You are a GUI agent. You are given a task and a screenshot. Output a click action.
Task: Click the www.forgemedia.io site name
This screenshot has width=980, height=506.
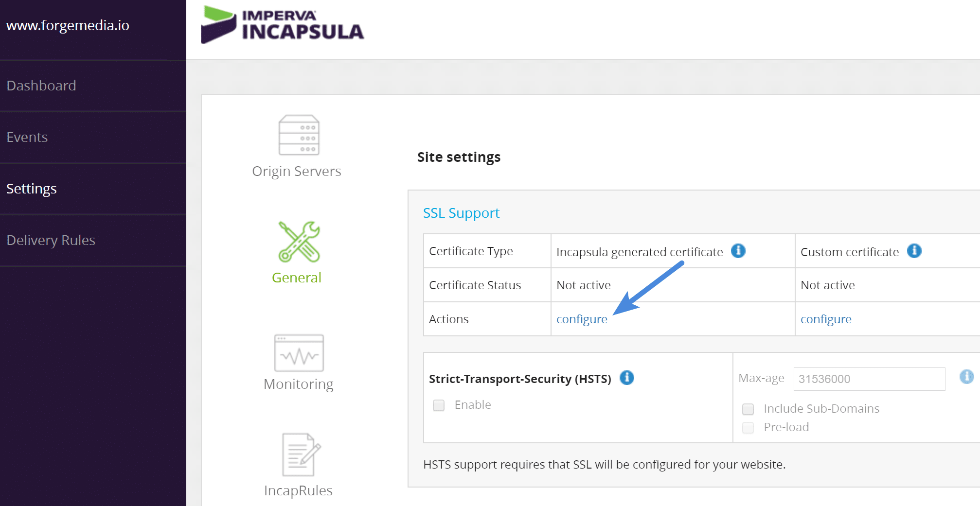68,25
